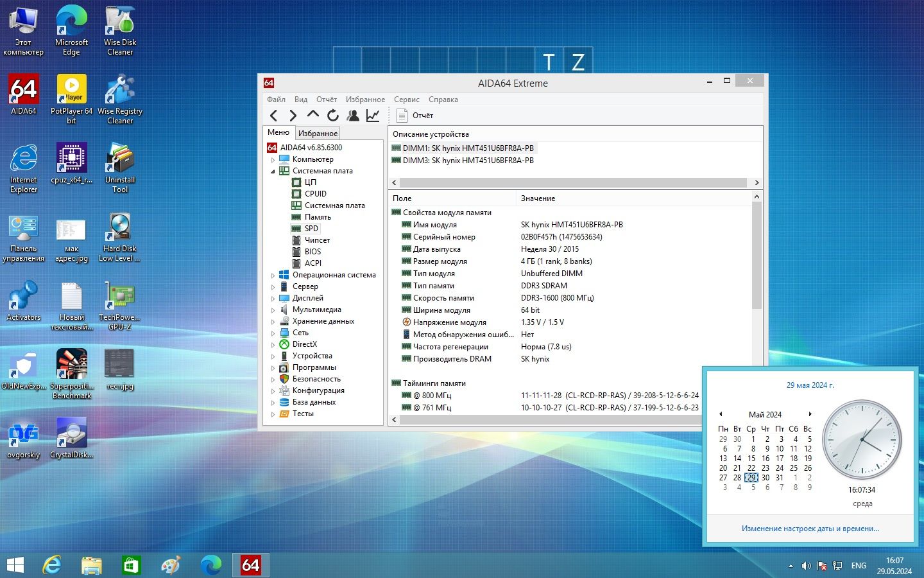Launch Wise Disk Cleaner desktop icon
This screenshot has height=578, width=924.
coord(120,30)
